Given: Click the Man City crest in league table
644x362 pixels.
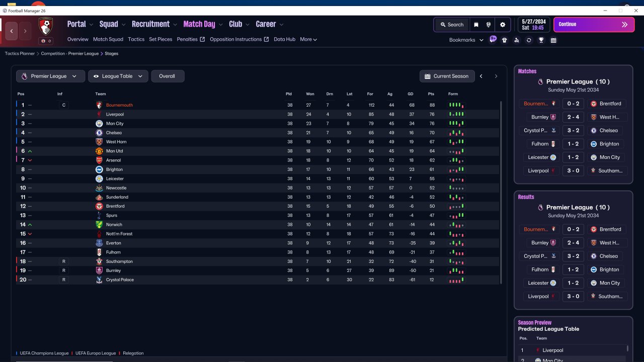Looking at the screenshot, I should pyautogui.click(x=99, y=124).
